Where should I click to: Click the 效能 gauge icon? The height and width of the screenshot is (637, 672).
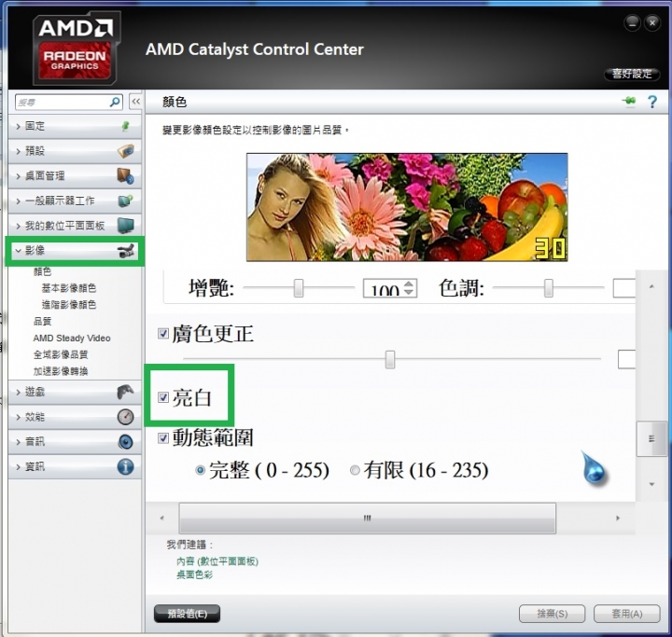pyautogui.click(x=126, y=416)
